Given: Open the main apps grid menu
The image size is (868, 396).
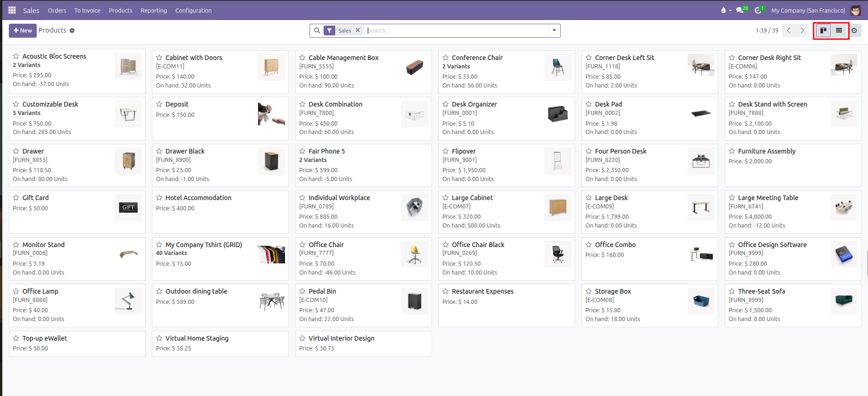Looking at the screenshot, I should pyautogui.click(x=12, y=10).
